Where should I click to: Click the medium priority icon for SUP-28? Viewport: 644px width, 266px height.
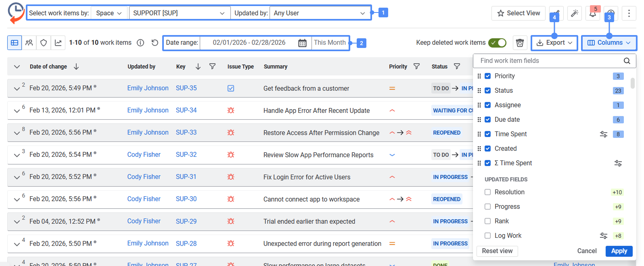pos(392,243)
